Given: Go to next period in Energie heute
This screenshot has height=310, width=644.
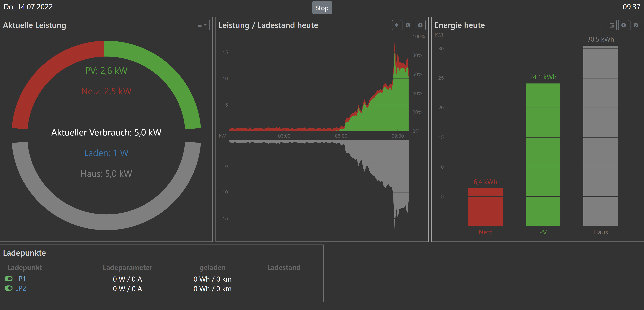Looking at the screenshot, I should pos(636,25).
